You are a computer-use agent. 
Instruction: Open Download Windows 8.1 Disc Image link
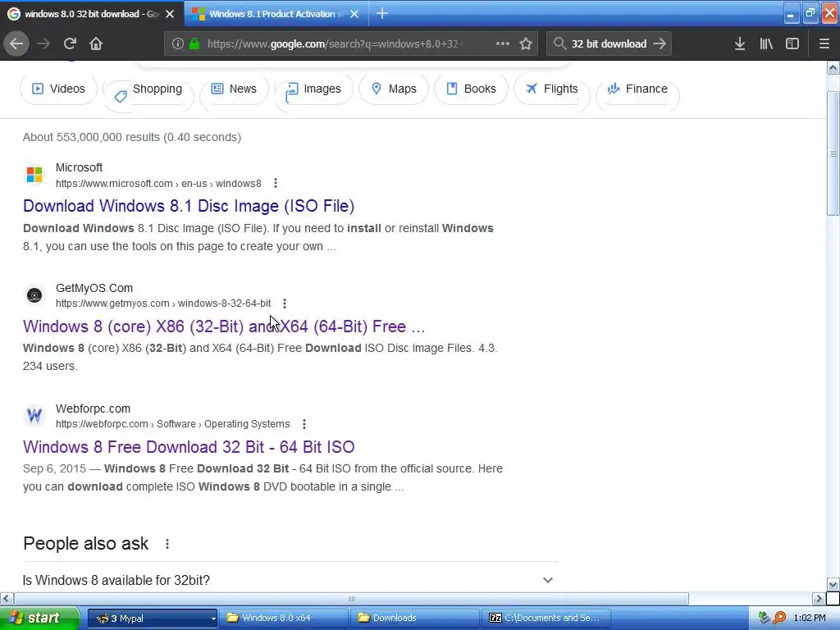pyautogui.click(x=189, y=206)
